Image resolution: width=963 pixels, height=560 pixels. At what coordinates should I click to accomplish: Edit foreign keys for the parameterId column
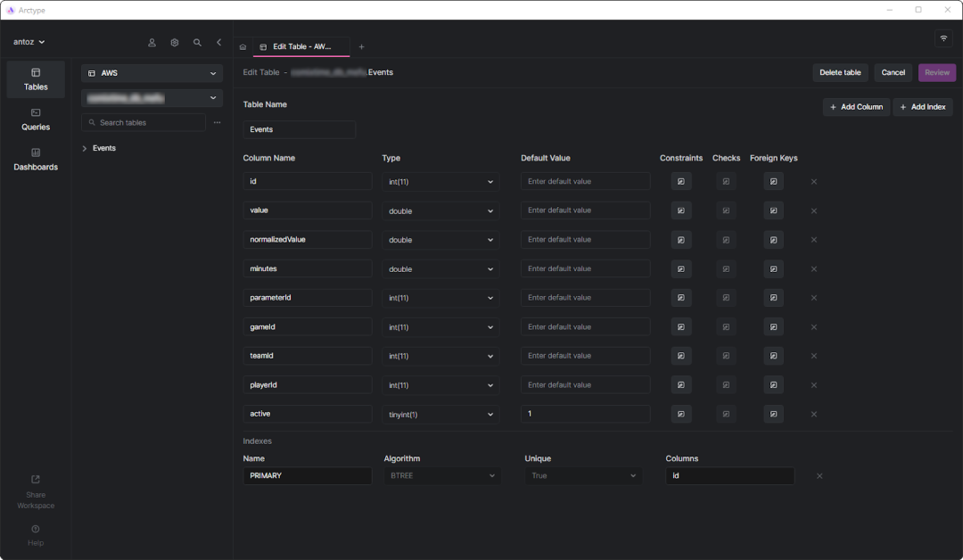pos(773,298)
